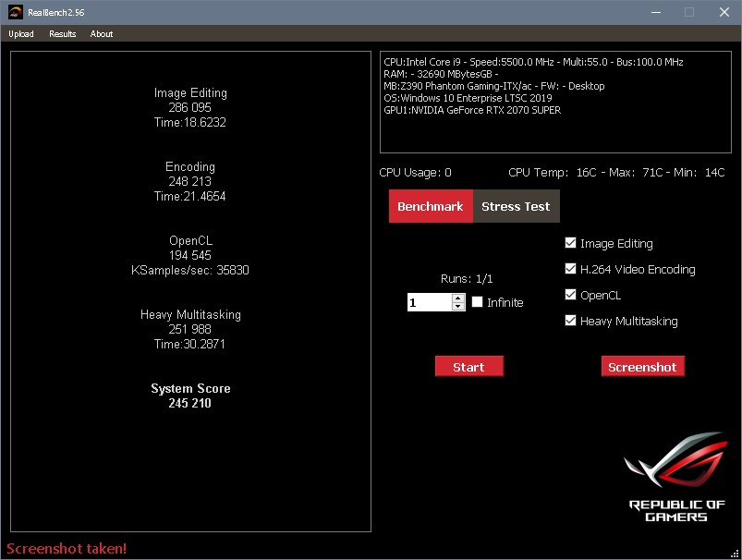This screenshot has width=742, height=560.
Task: Maximize the RealBench window
Action: (x=689, y=12)
